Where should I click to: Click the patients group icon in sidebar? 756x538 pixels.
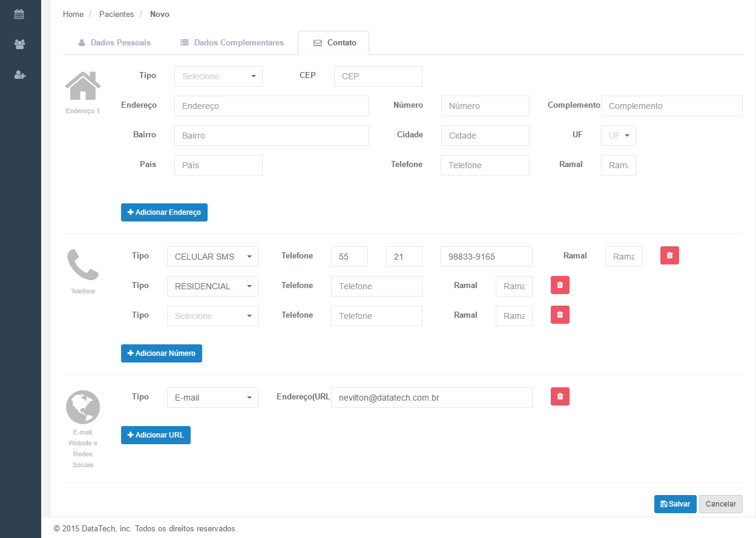(x=20, y=44)
